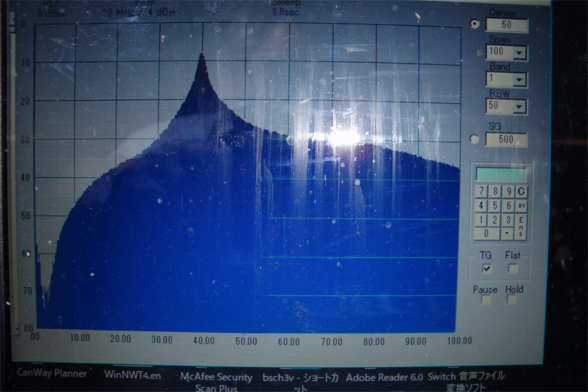Uncheck the TG checkbox
Screen dimensions: 588x392
click(487, 269)
